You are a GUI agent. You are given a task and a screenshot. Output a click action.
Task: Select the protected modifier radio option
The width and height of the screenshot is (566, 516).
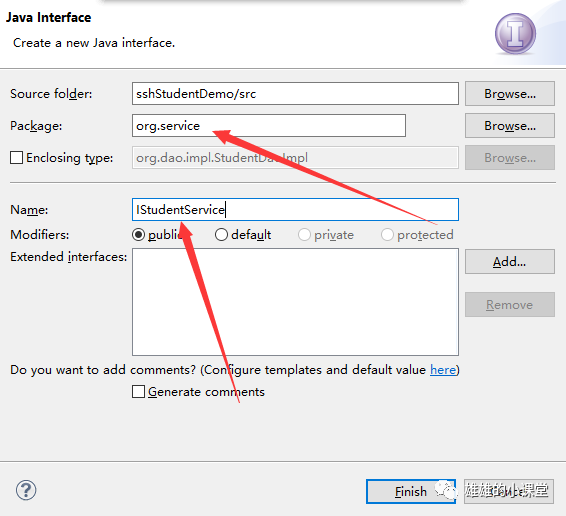(x=387, y=235)
